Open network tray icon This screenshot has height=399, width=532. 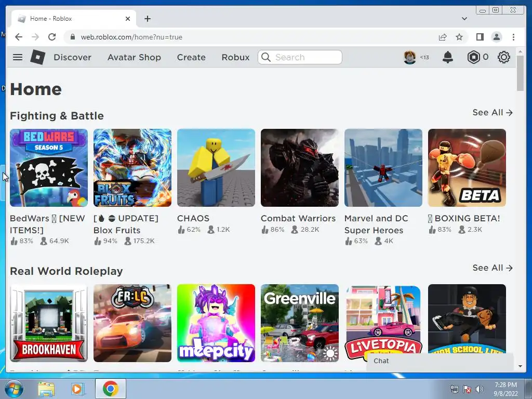[x=454, y=389]
